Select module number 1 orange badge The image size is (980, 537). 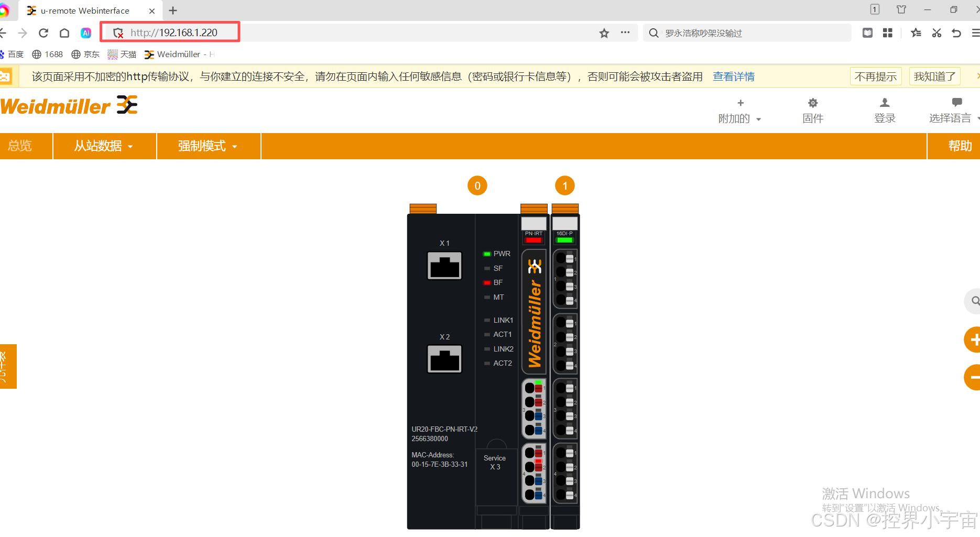(x=565, y=185)
